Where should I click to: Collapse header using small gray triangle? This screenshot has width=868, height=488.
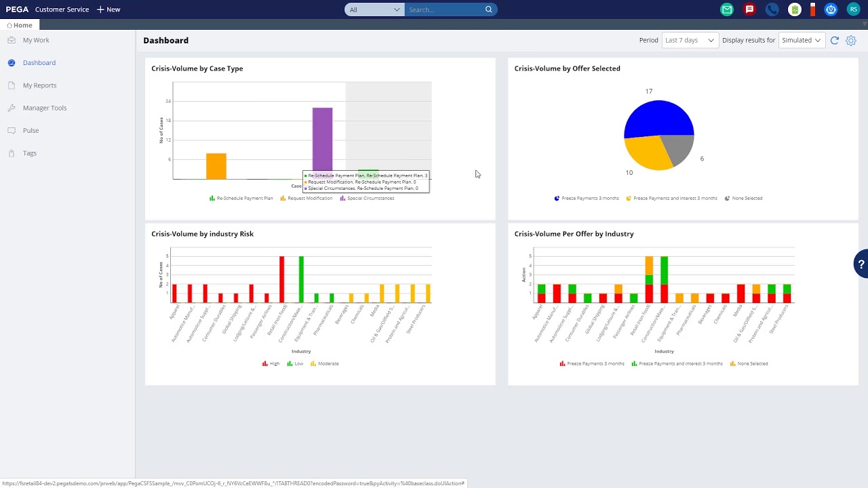pyautogui.click(x=864, y=24)
